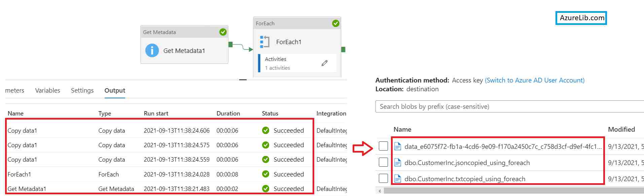Screen dimensions: 644x196
Task: Switch to the Output tab
Action: point(115,90)
